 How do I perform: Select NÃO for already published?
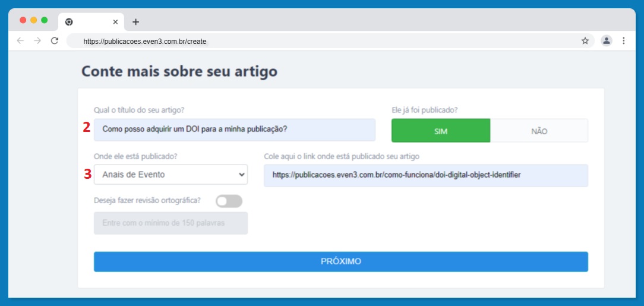point(539,131)
